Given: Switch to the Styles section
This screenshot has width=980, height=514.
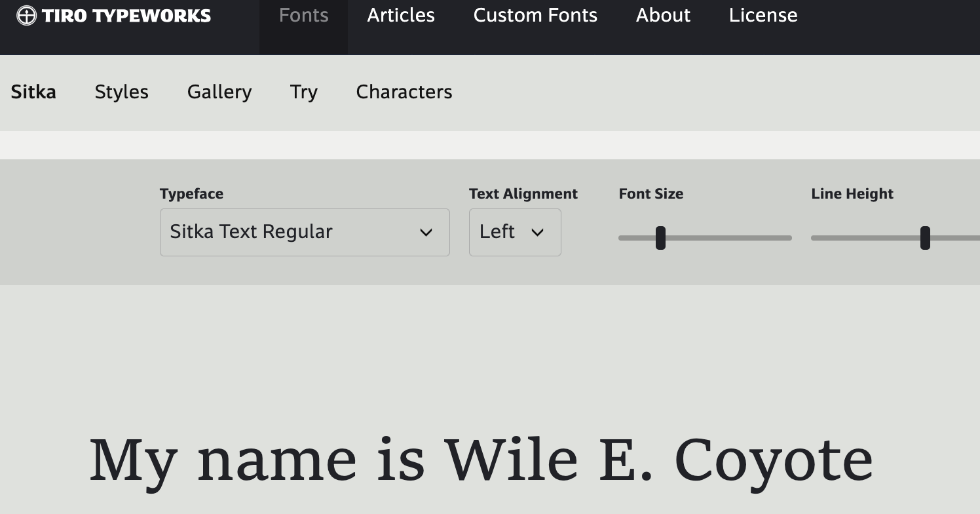Looking at the screenshot, I should [x=121, y=92].
